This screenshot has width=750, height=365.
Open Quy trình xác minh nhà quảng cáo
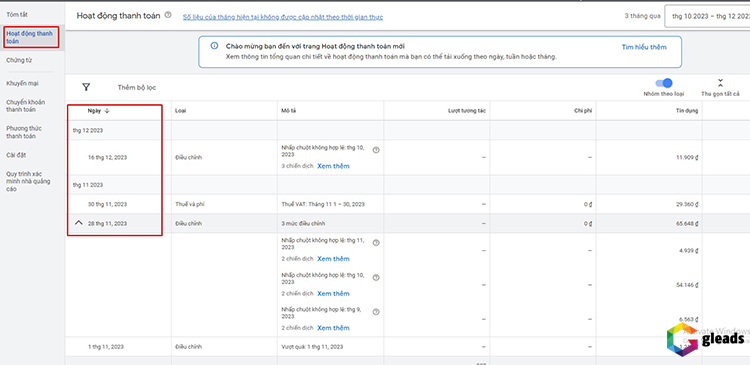click(28, 181)
